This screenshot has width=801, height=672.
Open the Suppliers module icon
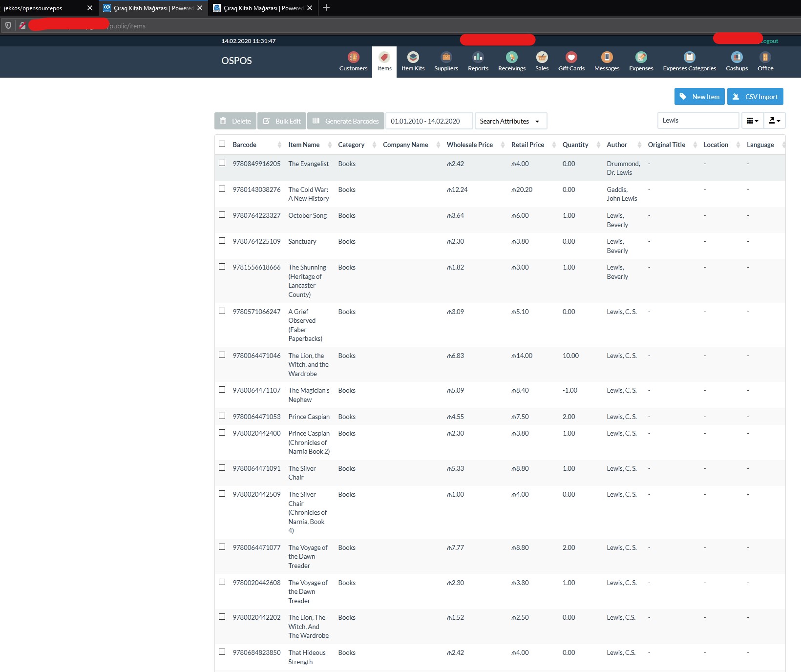(x=446, y=57)
